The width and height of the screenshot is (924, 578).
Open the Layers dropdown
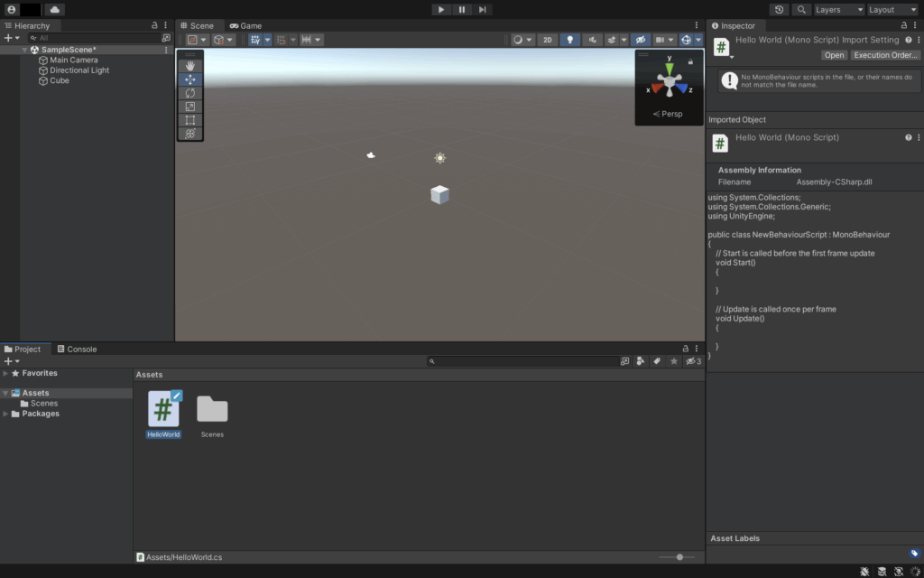point(838,9)
